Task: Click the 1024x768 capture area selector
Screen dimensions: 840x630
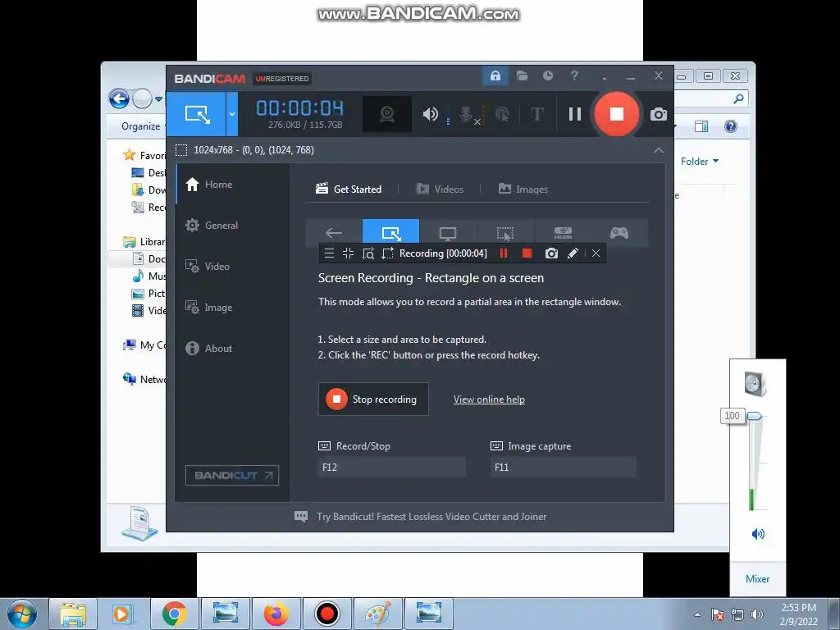Action: (245, 150)
